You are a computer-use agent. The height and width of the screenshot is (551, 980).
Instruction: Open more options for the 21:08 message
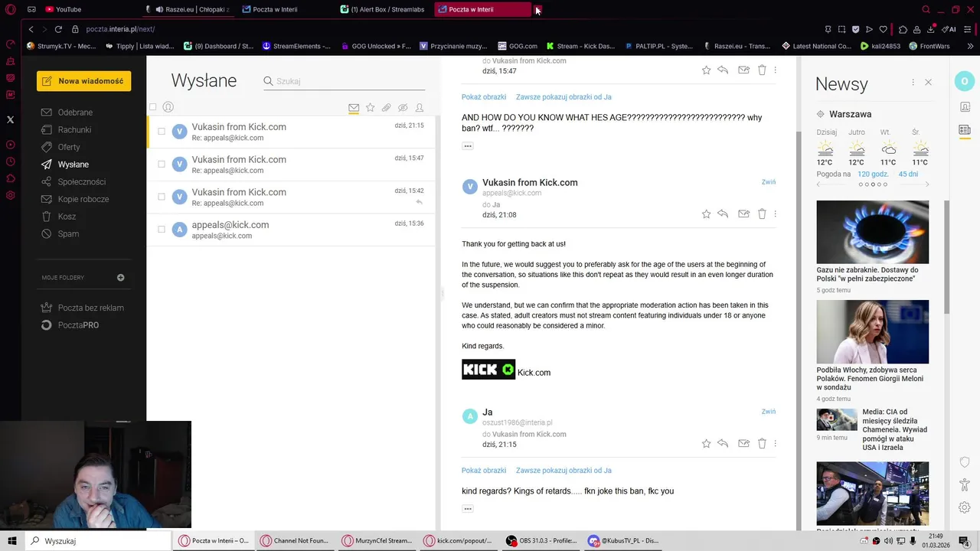(775, 214)
